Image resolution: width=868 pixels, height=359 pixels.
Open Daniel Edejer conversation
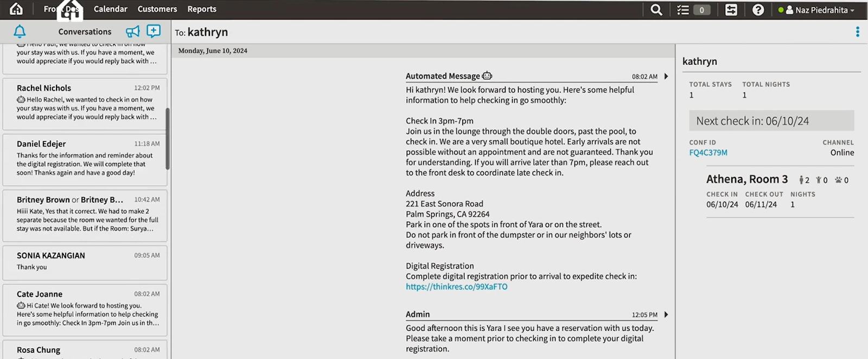(x=85, y=160)
